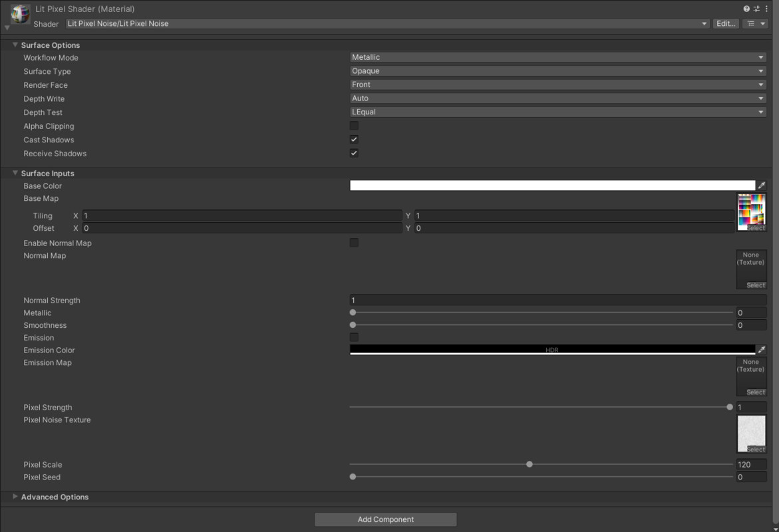This screenshot has width=779, height=532.
Task: Click Select on the Base Map texture slot
Action: point(756,228)
